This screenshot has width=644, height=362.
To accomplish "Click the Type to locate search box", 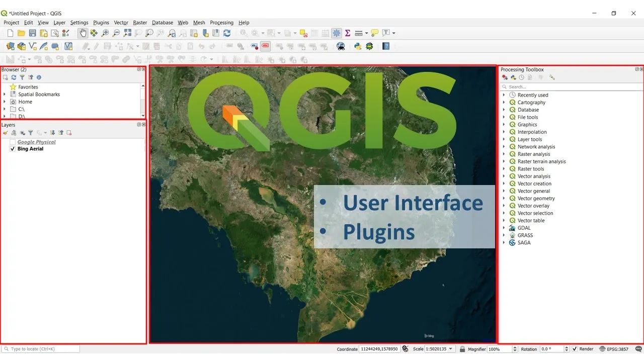I will tap(41, 349).
